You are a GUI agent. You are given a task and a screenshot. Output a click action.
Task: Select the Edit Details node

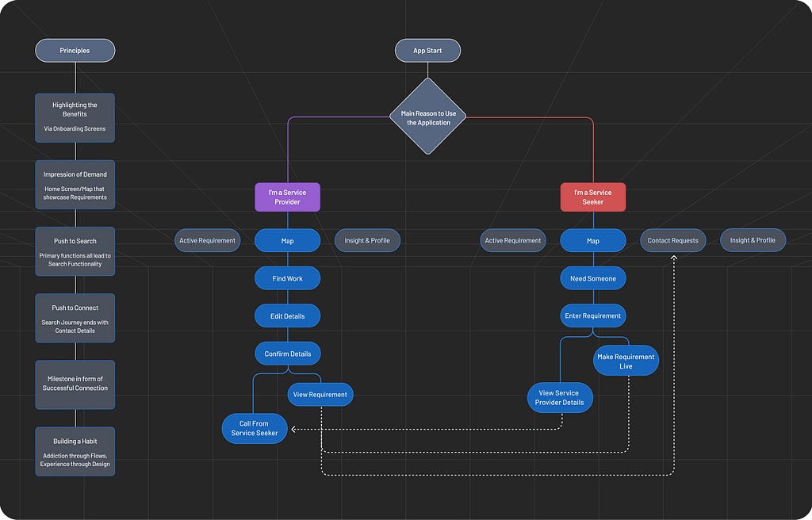pos(287,316)
